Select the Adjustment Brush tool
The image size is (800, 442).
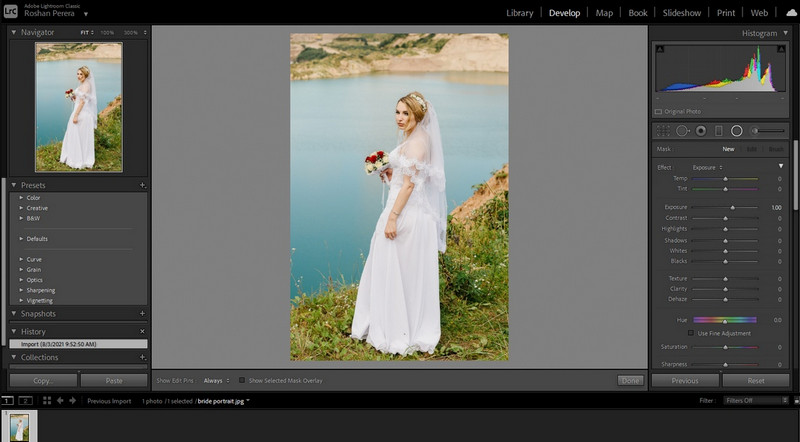coord(767,131)
